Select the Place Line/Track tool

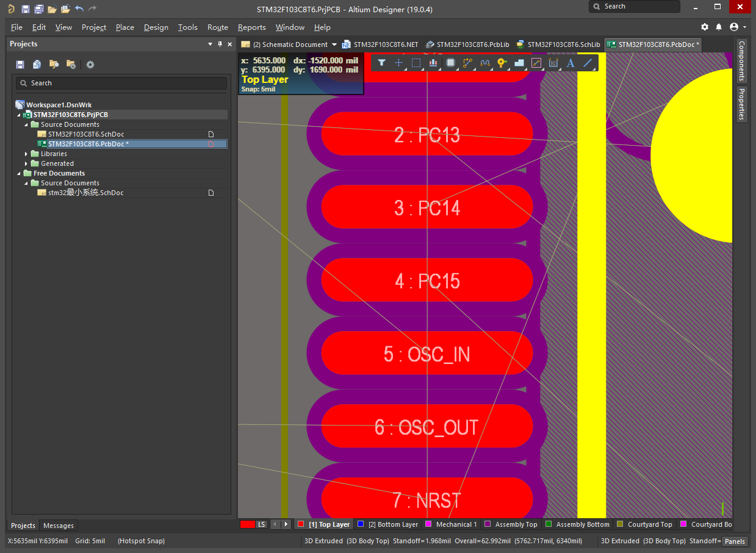(x=537, y=63)
